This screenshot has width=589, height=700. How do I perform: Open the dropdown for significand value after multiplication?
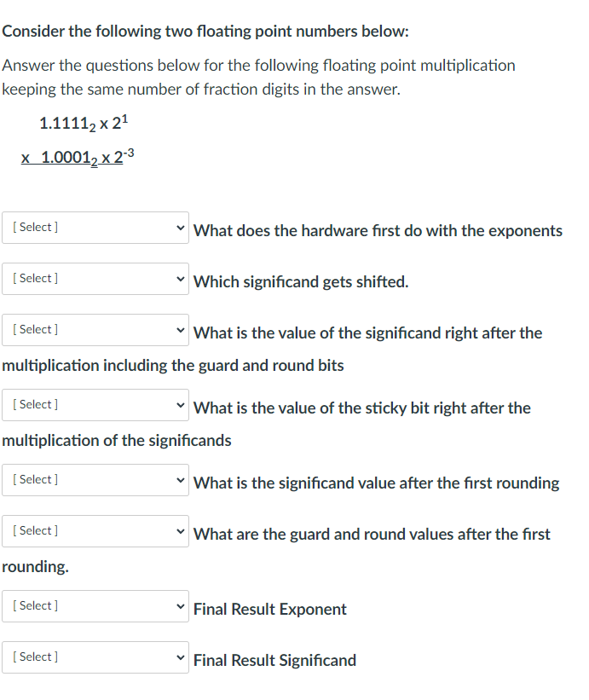tap(94, 329)
